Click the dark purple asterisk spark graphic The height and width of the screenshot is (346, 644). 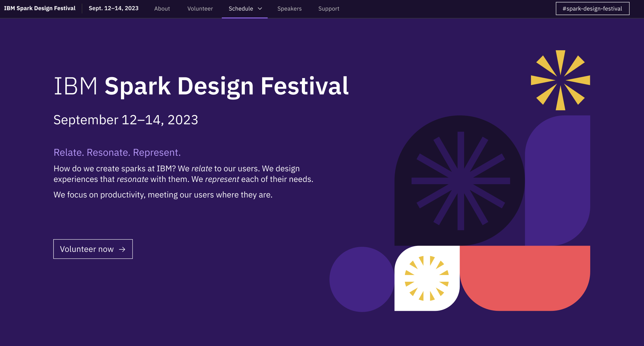click(x=461, y=181)
